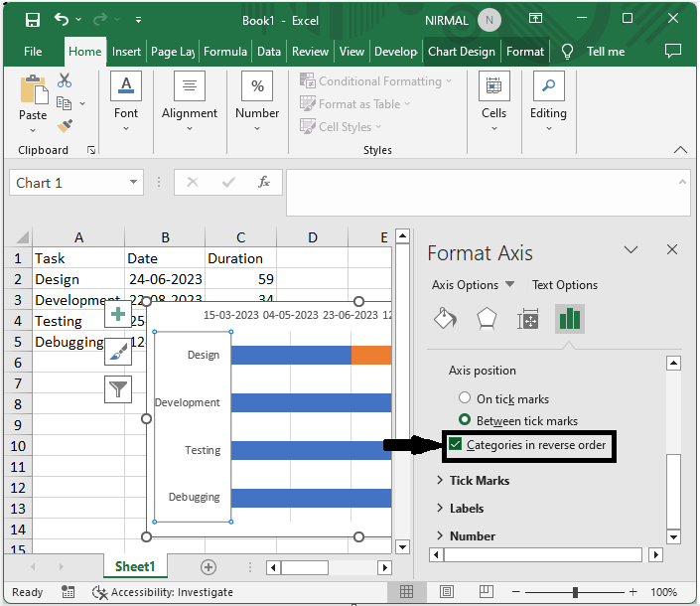Click the Chart Elements plus button
700x606 pixels.
118,315
